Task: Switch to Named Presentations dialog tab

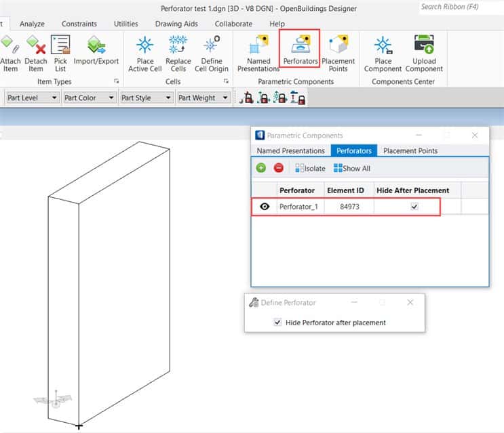Action: click(x=290, y=150)
